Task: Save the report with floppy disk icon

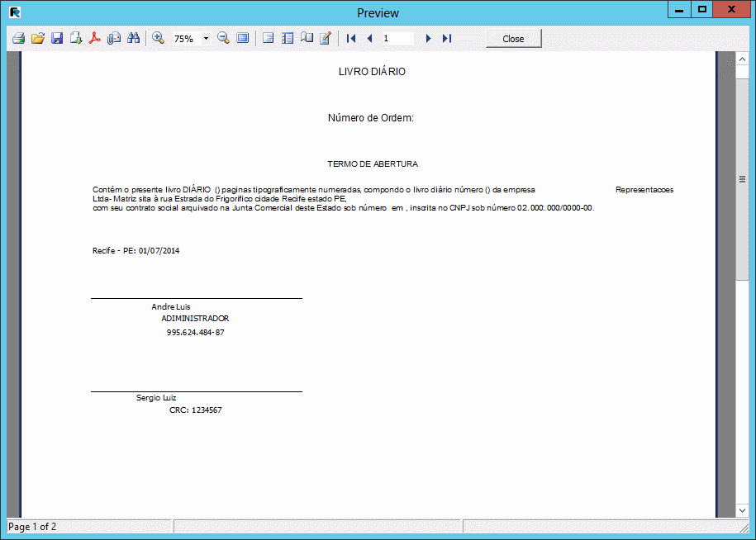Action: [x=57, y=38]
